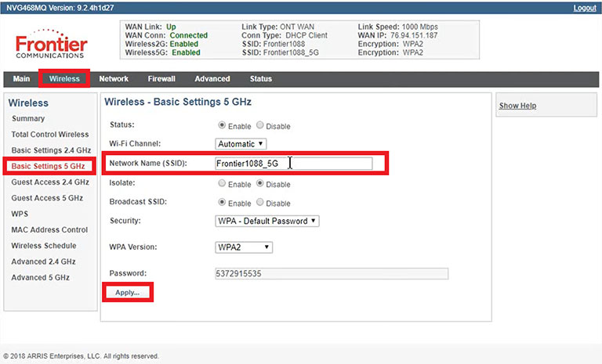Open Wireless Schedule page

click(44, 246)
